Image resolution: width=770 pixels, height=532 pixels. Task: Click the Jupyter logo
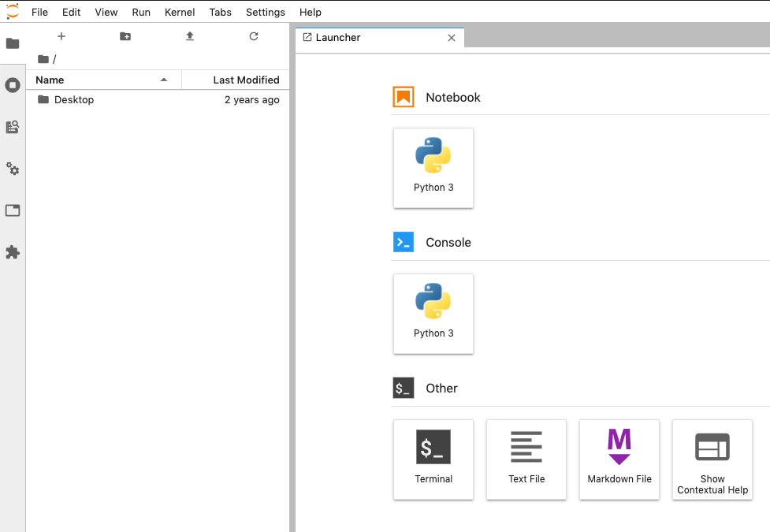coord(13,11)
